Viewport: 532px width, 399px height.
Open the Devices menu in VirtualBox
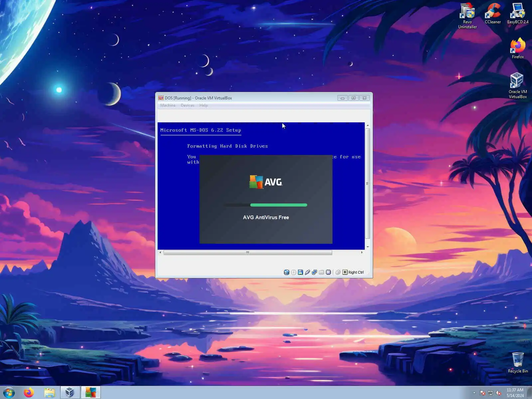[x=188, y=105]
